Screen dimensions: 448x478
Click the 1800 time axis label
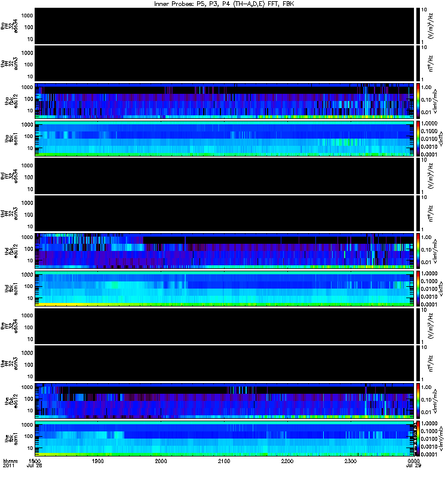point(35,461)
